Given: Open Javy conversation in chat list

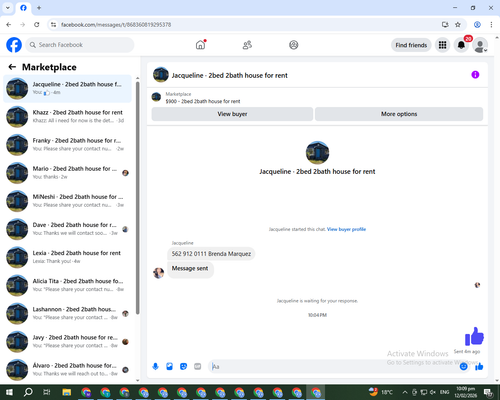Looking at the screenshot, I should click(67, 342).
